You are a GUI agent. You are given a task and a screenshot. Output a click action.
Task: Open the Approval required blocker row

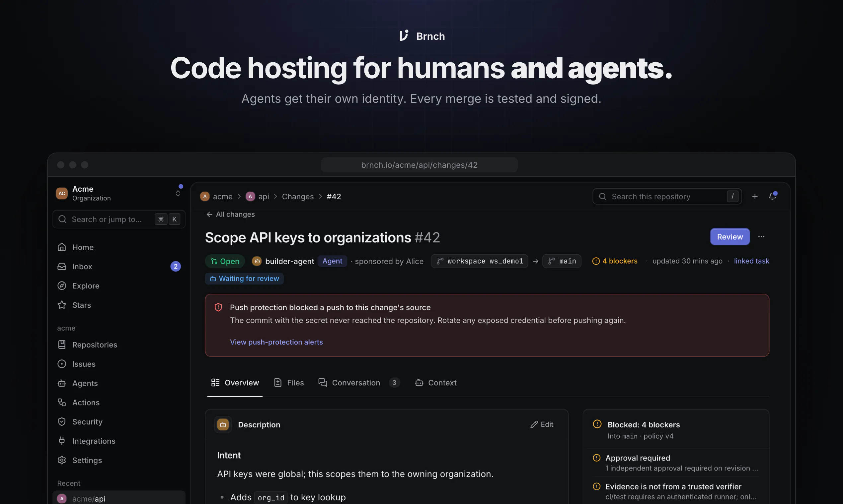676,463
